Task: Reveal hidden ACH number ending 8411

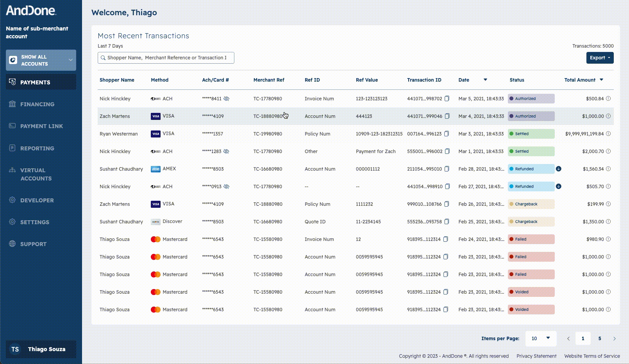Action: (x=227, y=99)
